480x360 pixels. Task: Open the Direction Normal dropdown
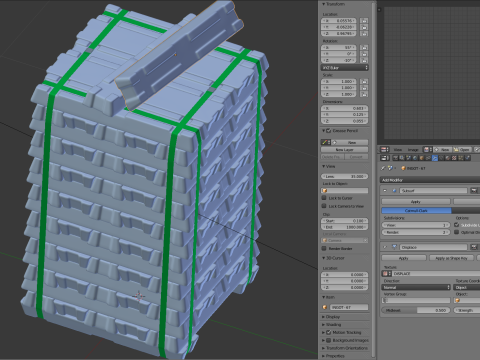point(416,287)
